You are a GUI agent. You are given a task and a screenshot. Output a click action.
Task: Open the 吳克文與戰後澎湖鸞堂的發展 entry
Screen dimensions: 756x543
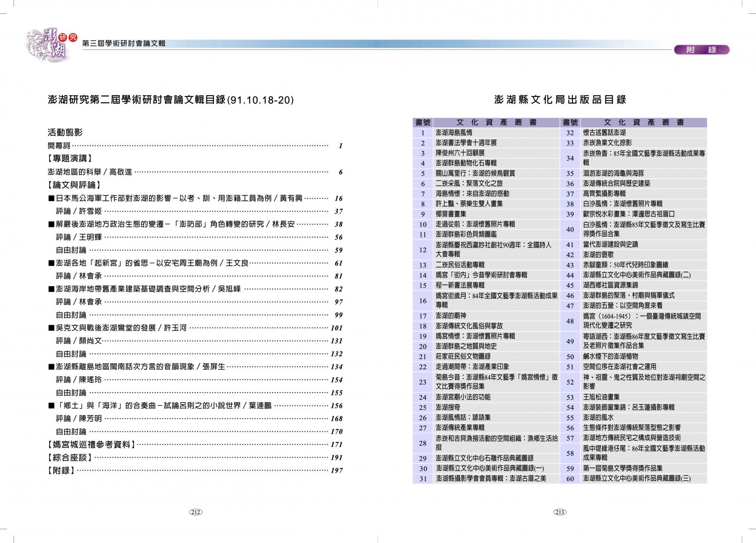pos(121,328)
